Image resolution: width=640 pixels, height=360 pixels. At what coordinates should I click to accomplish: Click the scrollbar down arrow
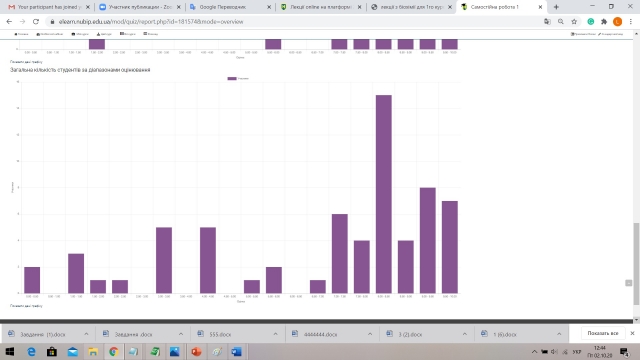[636, 320]
